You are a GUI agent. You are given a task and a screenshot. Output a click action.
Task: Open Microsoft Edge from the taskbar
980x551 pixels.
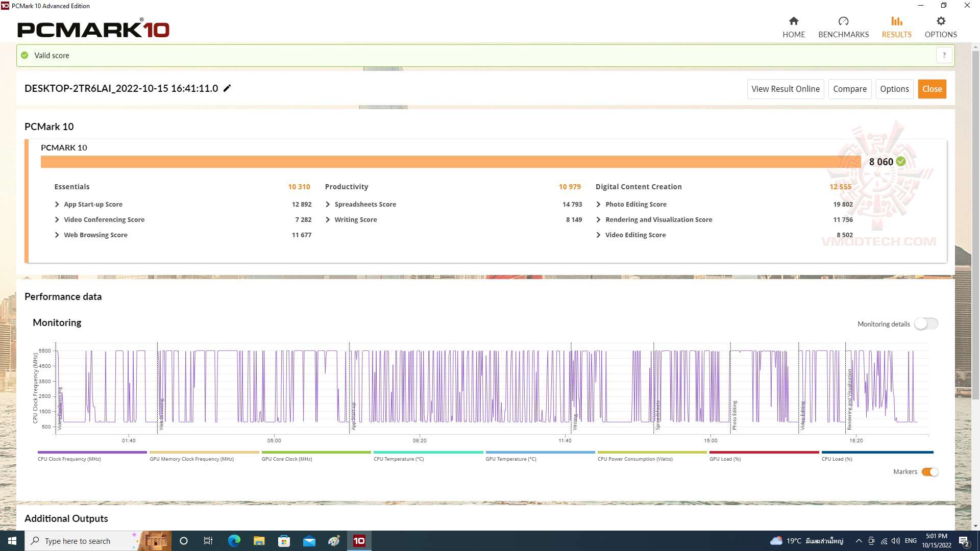(x=234, y=541)
